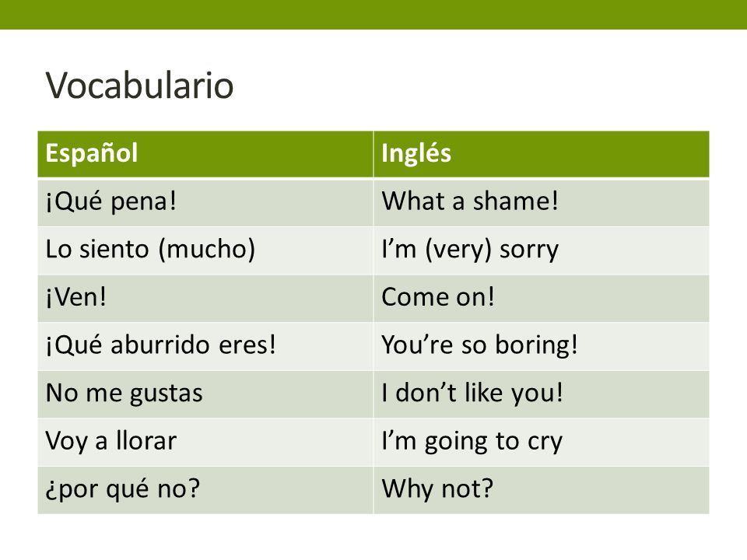Select the Español column header

click(205, 154)
